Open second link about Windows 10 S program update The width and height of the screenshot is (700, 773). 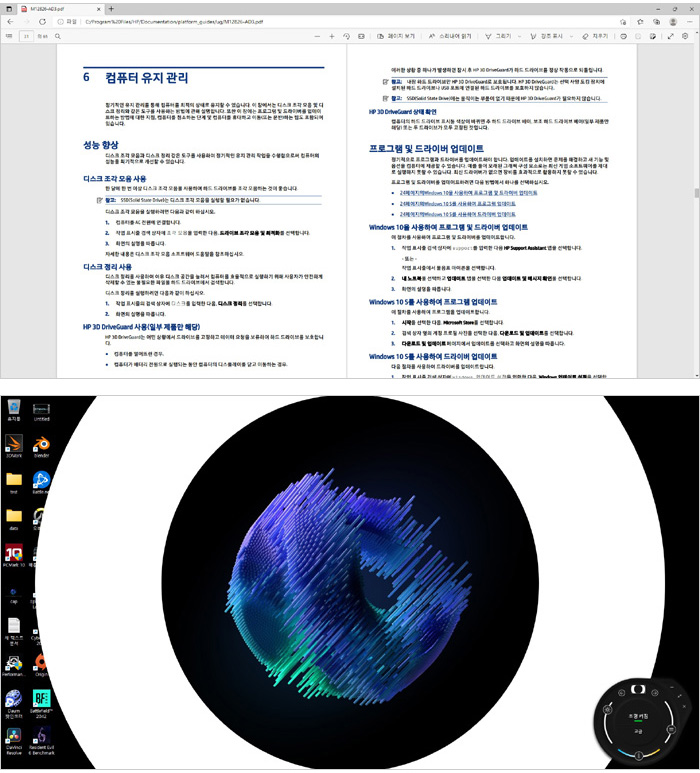tap(457, 203)
